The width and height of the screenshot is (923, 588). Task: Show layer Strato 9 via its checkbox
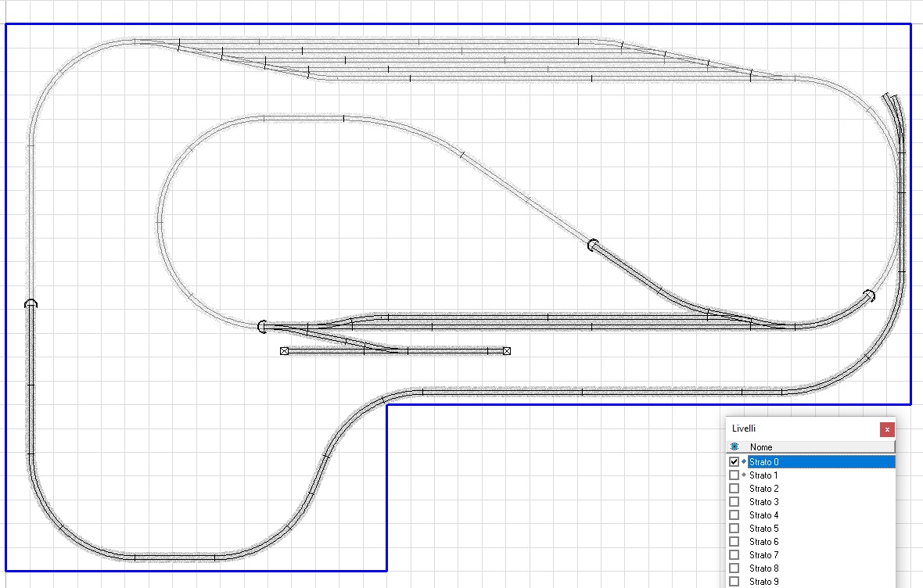pos(734,582)
